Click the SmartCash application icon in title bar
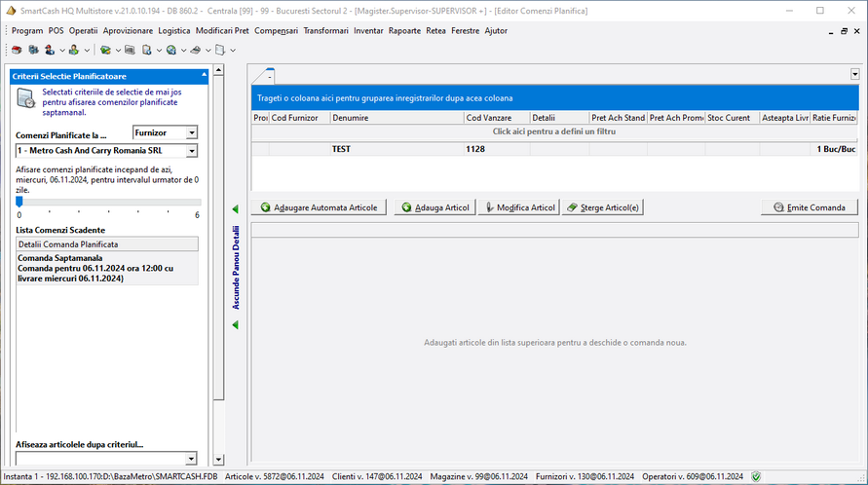868x485 pixels. click(11, 11)
